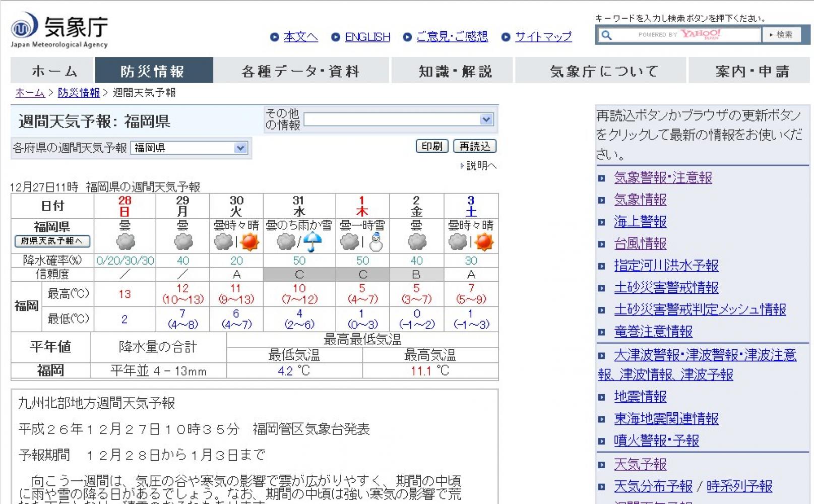Click the umbrella icon for the 31st
This screenshot has width=814, height=504.
312,242
